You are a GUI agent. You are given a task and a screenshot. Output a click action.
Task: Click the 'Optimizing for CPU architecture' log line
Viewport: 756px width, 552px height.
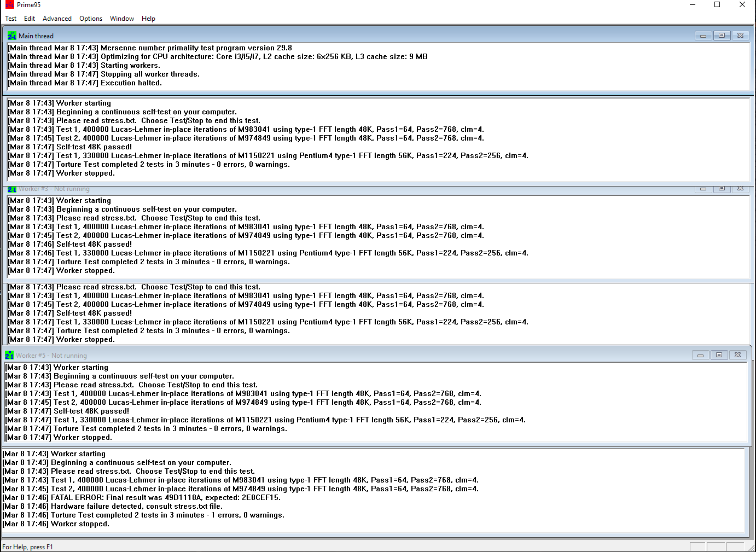tap(218, 57)
